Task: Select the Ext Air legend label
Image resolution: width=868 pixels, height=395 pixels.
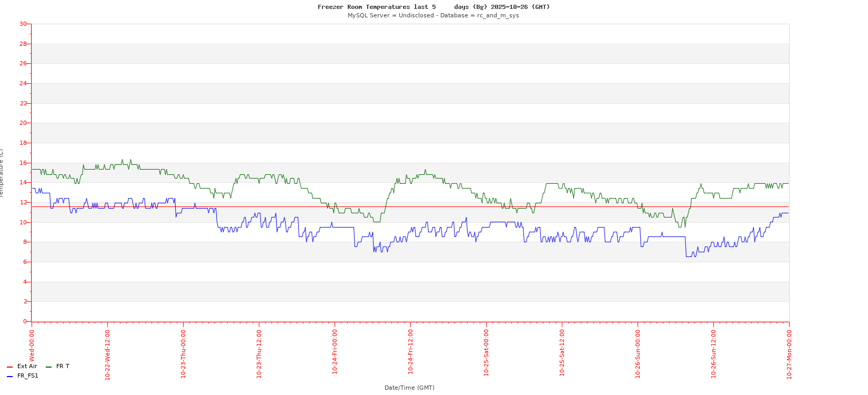Action: [x=27, y=366]
